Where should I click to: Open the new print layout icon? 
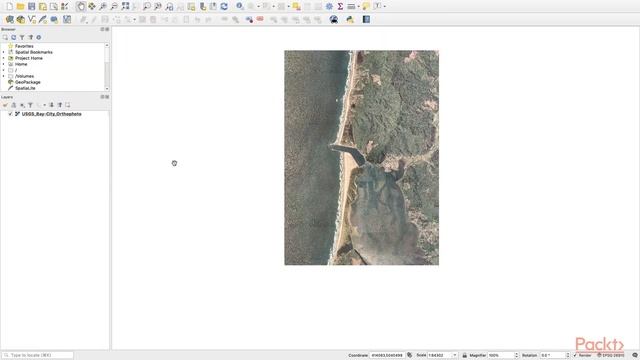(x=53, y=7)
